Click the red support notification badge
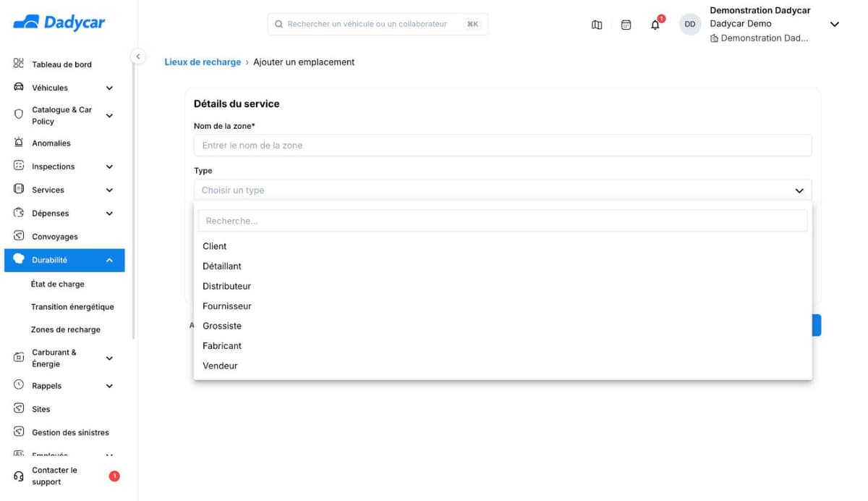868x501 pixels. tap(114, 476)
